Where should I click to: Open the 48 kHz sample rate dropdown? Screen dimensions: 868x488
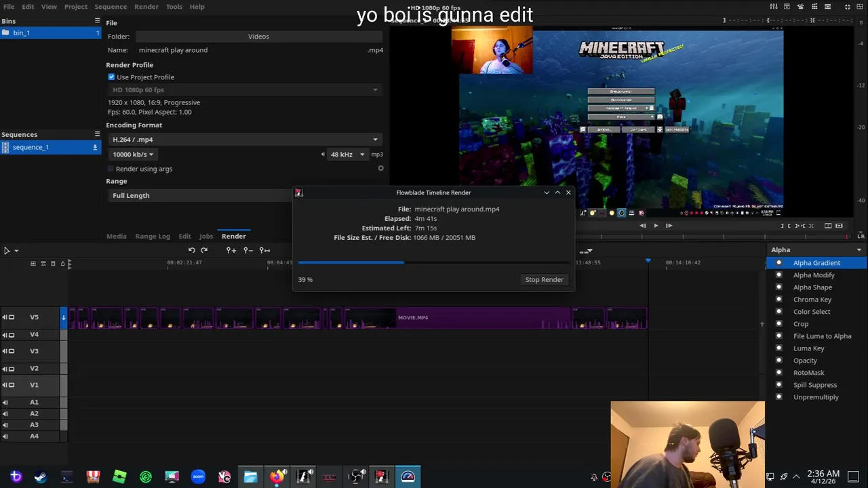(x=347, y=155)
